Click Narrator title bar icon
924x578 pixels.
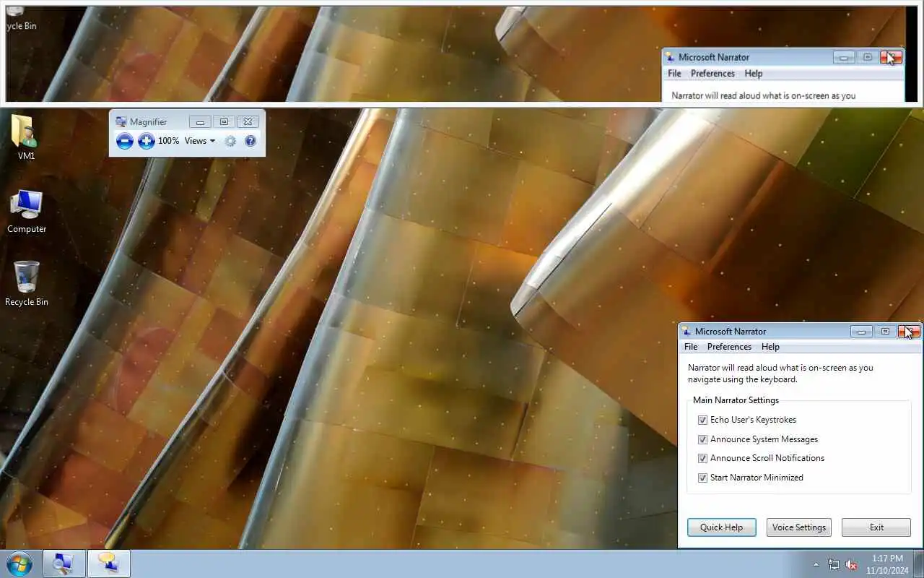point(686,332)
